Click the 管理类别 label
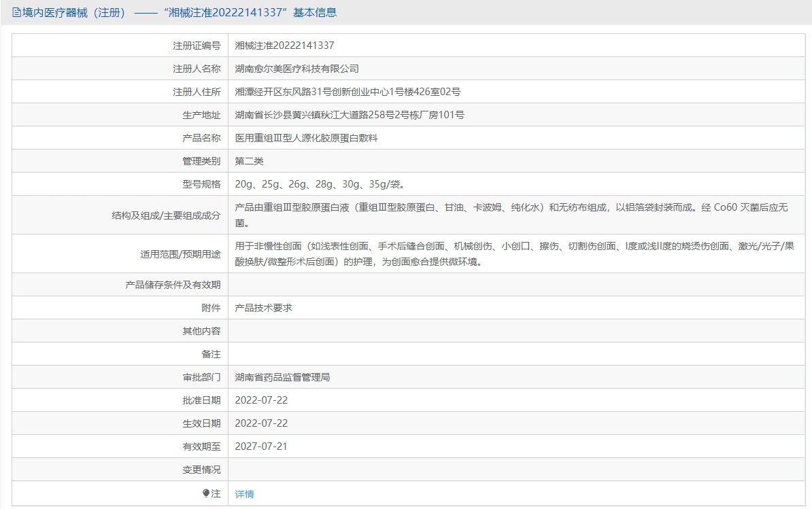This screenshot has height=509, width=812. click(201, 161)
